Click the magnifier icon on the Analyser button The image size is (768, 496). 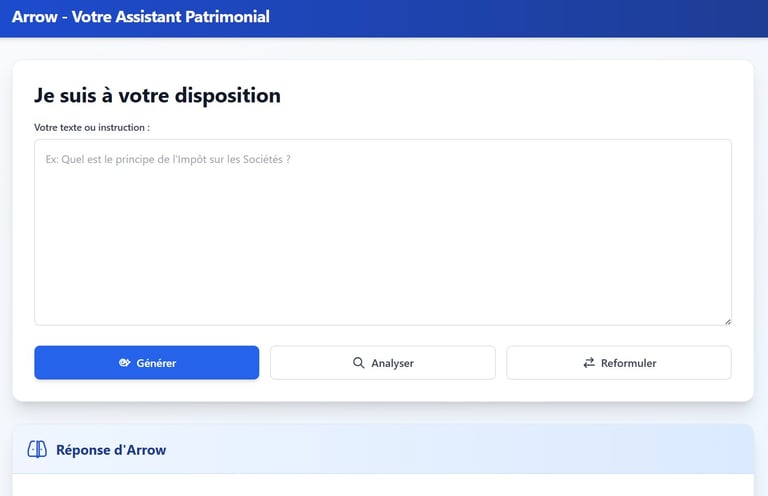tap(359, 363)
